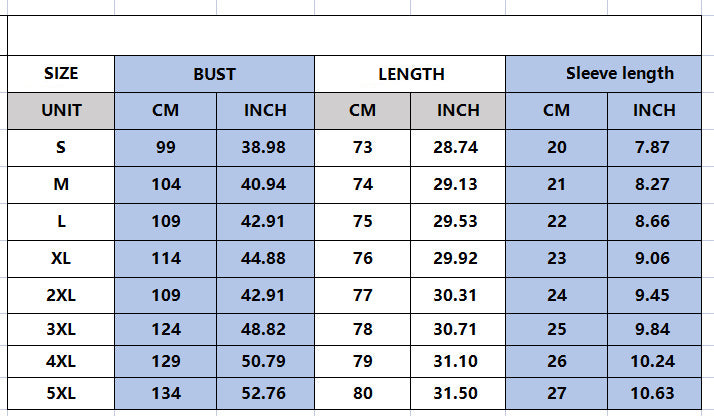This screenshot has height=416, width=714.
Task: Select the empty merged title cell above table
Action: (x=354, y=36)
